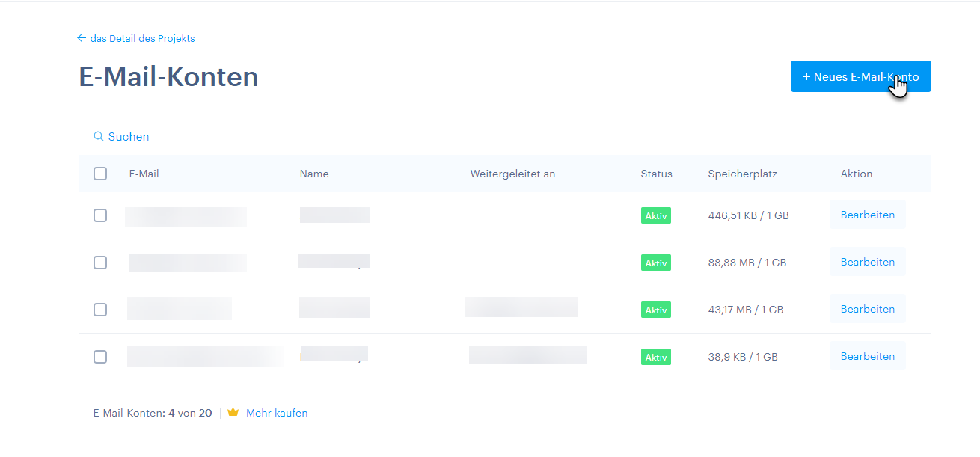Edit the account using 88,88 MB
980x457 pixels.
[x=867, y=262]
